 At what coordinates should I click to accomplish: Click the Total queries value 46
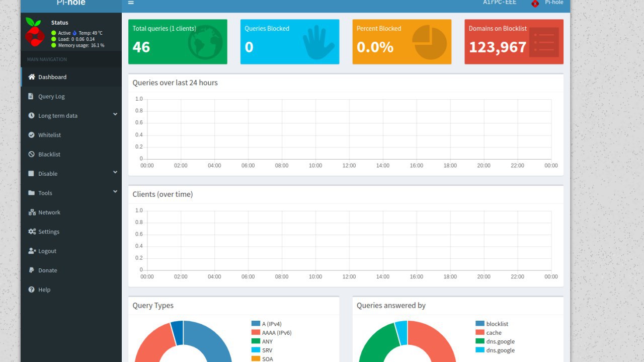(x=141, y=47)
